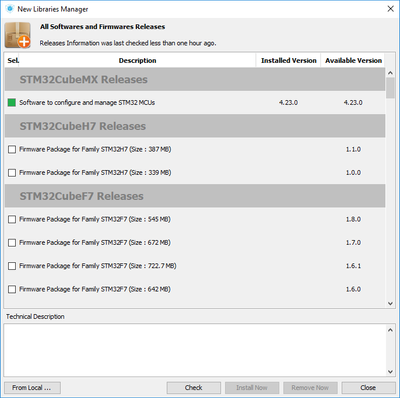
Task: Select 'Software to configure and manage STM32 MCUs'
Action: coord(87,103)
